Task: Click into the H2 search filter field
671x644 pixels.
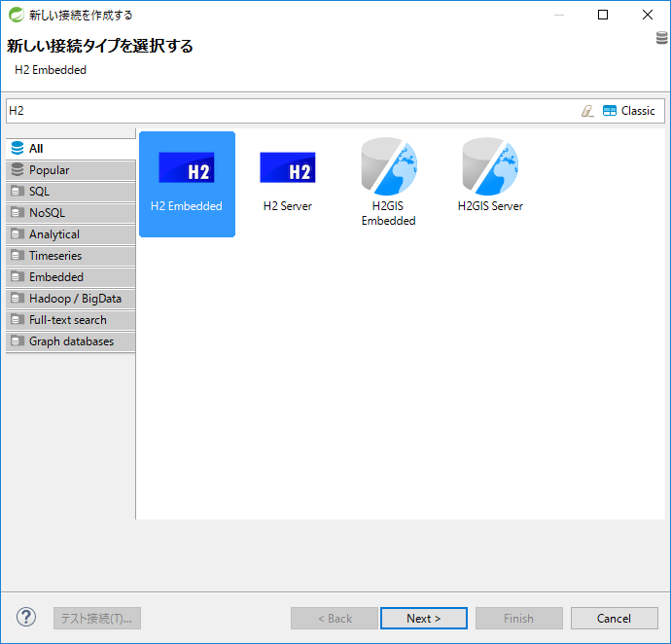Action: coord(291,111)
